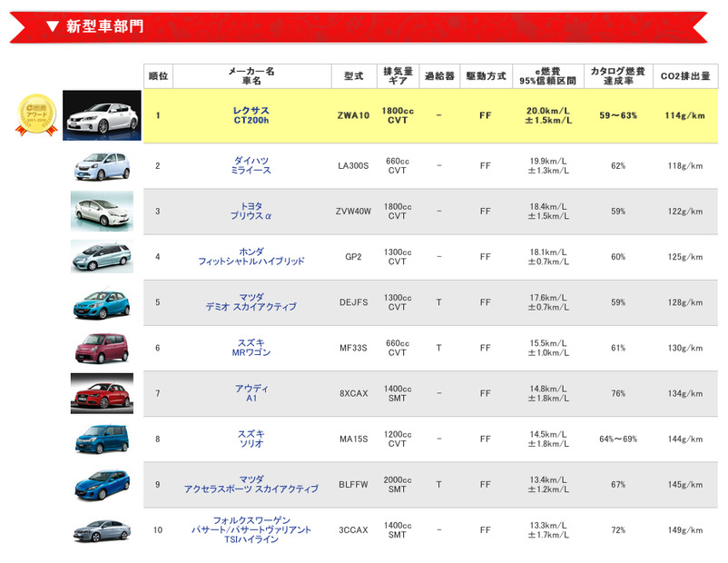The image size is (728, 563).
Task: Click the light blue ミライース car photo
Action: (x=102, y=165)
